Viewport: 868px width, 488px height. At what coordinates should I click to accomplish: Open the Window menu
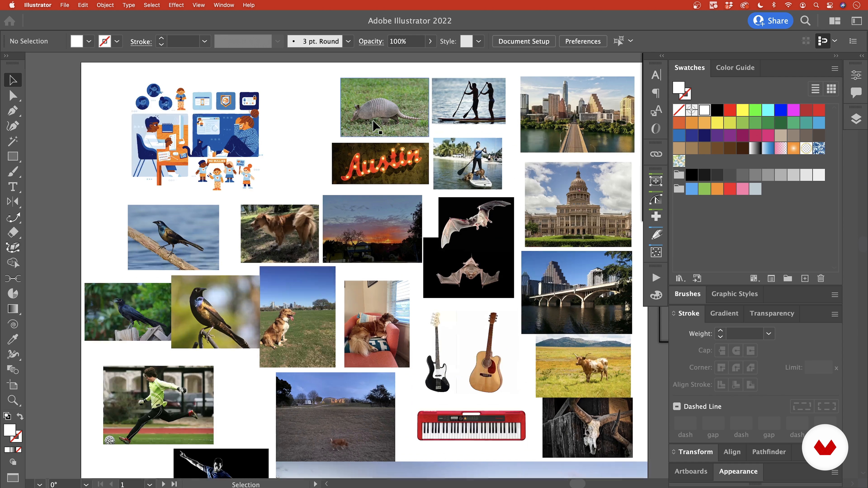[223, 5]
